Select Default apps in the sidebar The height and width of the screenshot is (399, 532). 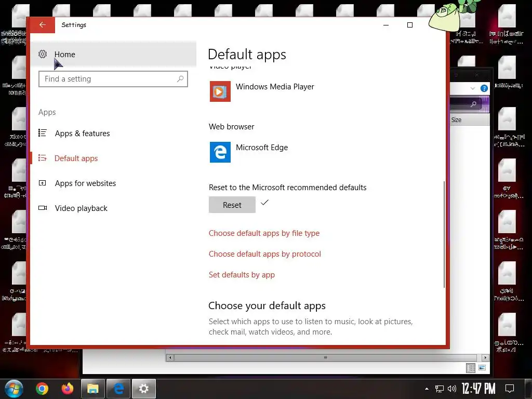point(76,158)
